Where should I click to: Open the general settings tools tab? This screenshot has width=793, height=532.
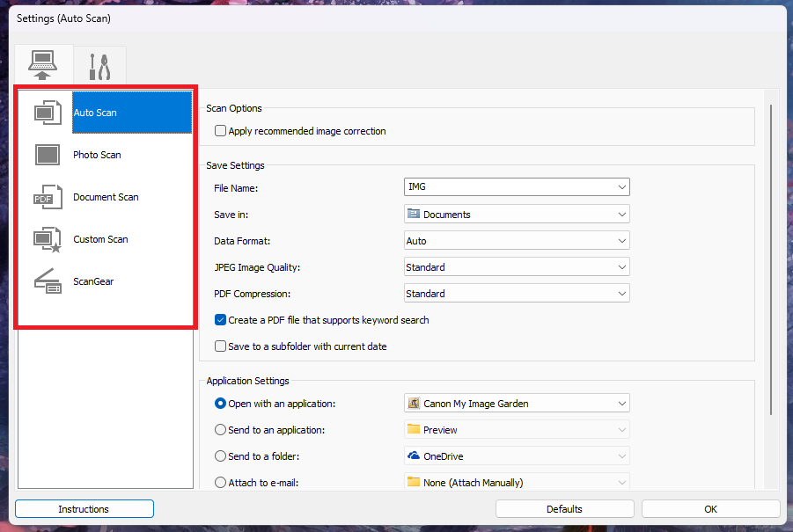point(99,66)
